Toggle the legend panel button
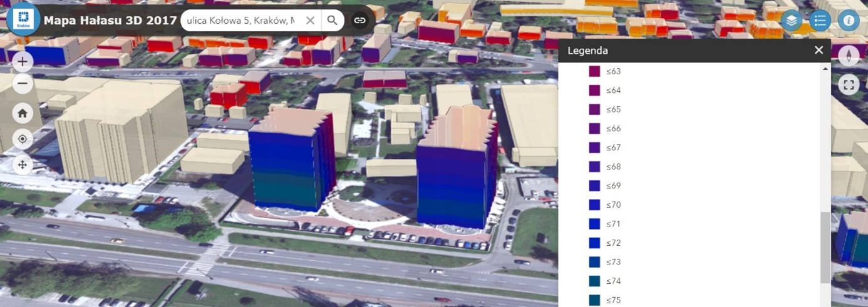This screenshot has width=868, height=307. point(819,21)
